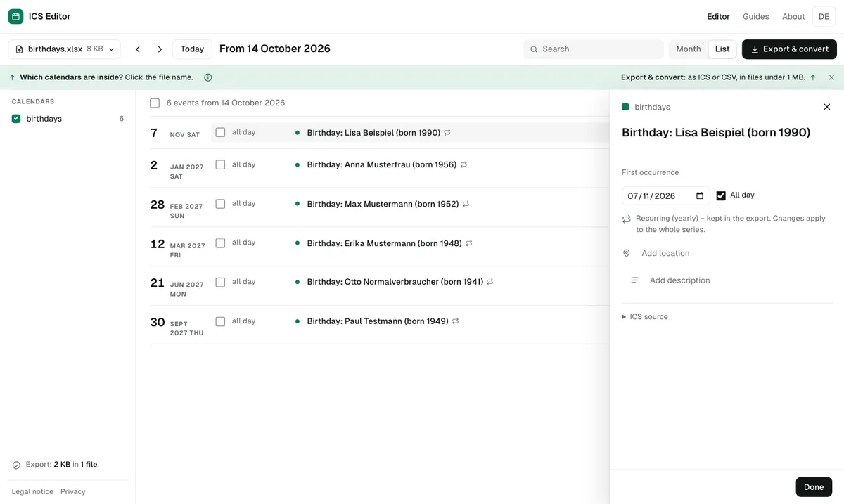Click the birthdays calendar name in sidebar
Viewport: 844px width, 504px height.
click(x=44, y=119)
